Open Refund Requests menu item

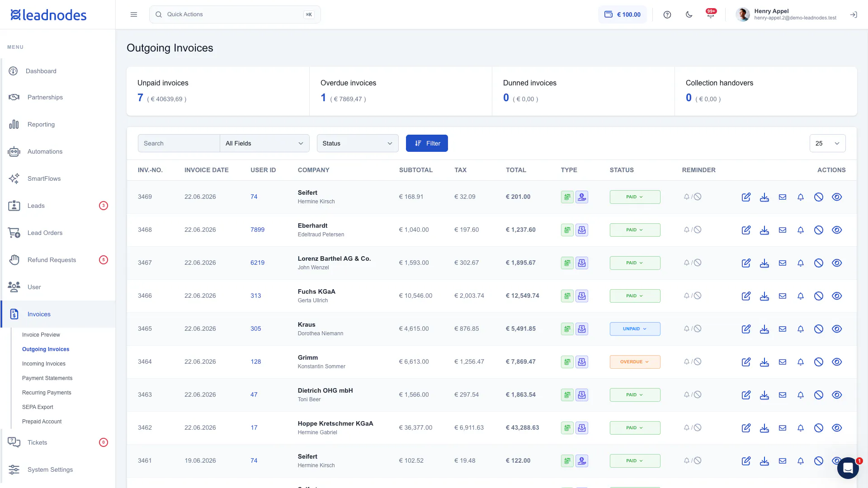point(58,260)
